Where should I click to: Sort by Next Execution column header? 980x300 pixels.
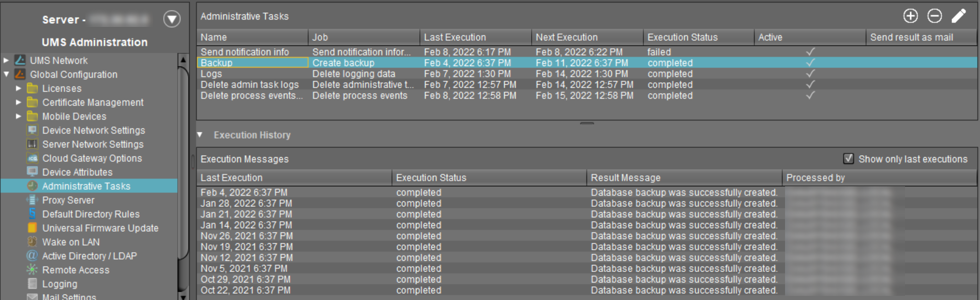tap(566, 37)
